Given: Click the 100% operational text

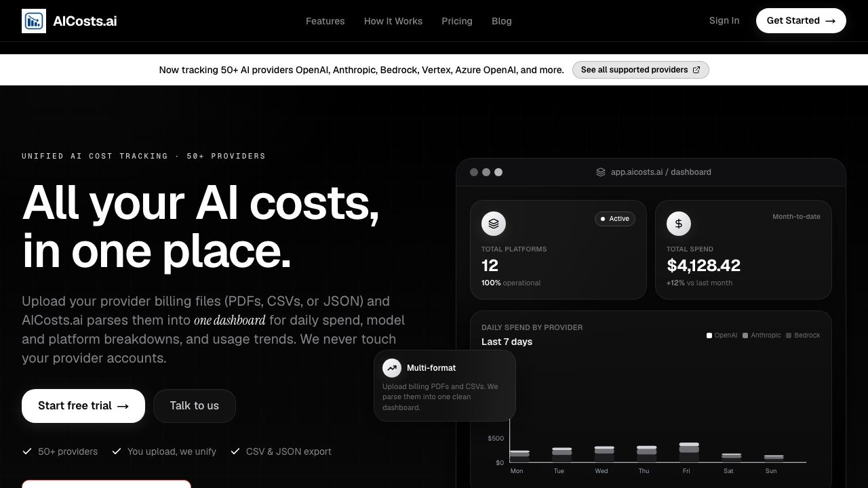Looking at the screenshot, I should pyautogui.click(x=511, y=283).
